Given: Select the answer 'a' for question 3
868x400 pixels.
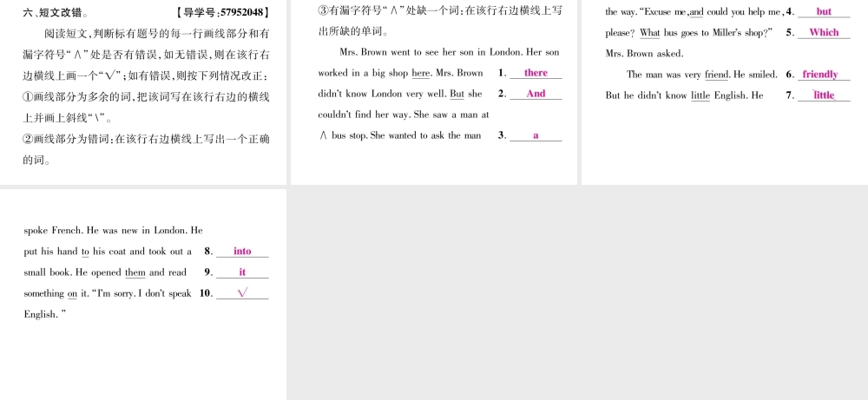Looking at the screenshot, I should pos(536,135).
